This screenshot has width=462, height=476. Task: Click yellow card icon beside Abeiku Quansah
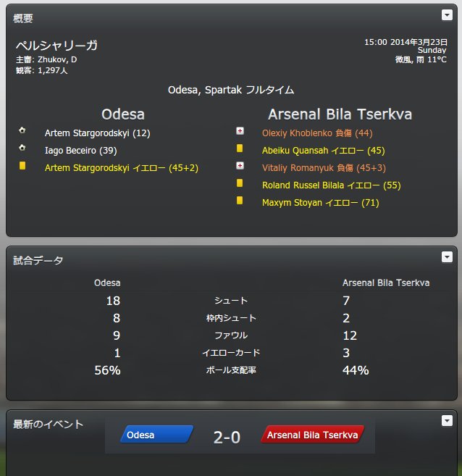[240, 148]
